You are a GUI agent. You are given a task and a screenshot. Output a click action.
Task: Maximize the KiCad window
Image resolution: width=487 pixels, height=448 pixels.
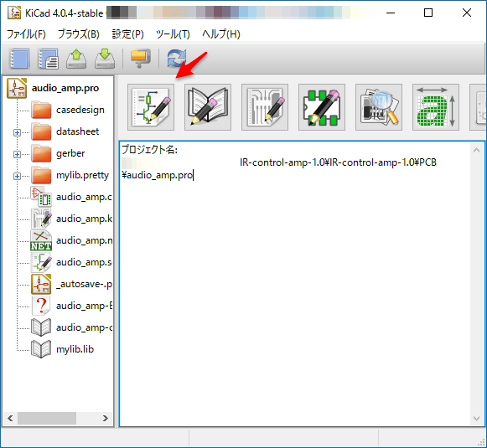point(428,13)
